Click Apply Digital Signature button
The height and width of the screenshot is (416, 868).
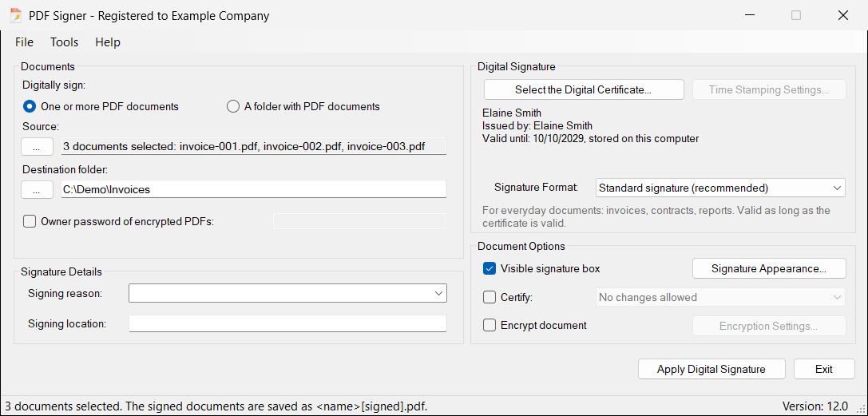(711, 369)
